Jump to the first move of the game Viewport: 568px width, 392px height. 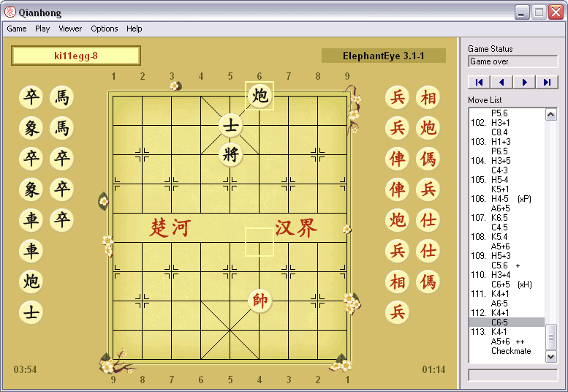[x=478, y=82]
